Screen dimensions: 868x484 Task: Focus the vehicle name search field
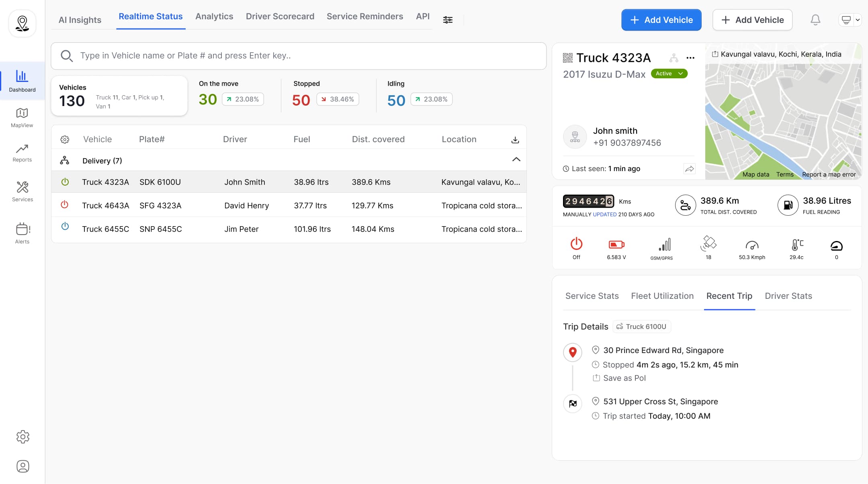click(299, 56)
